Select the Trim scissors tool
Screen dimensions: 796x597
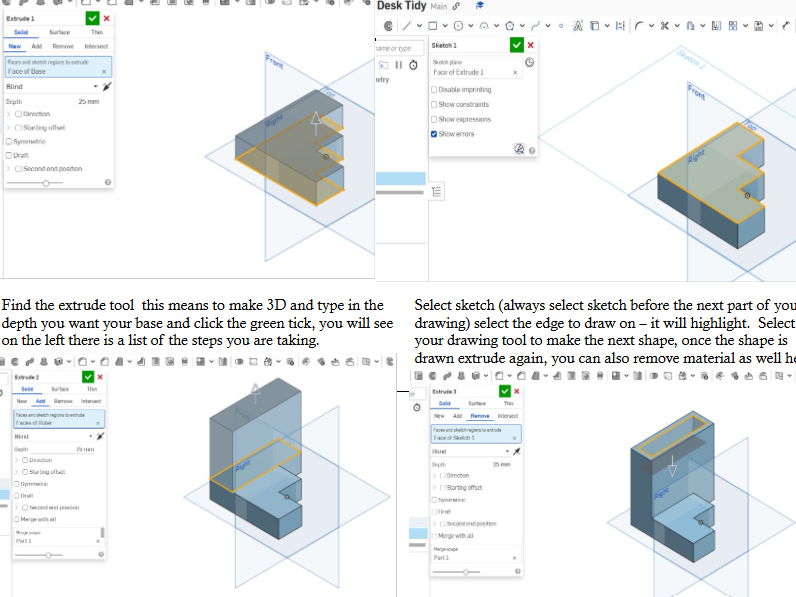665,25
